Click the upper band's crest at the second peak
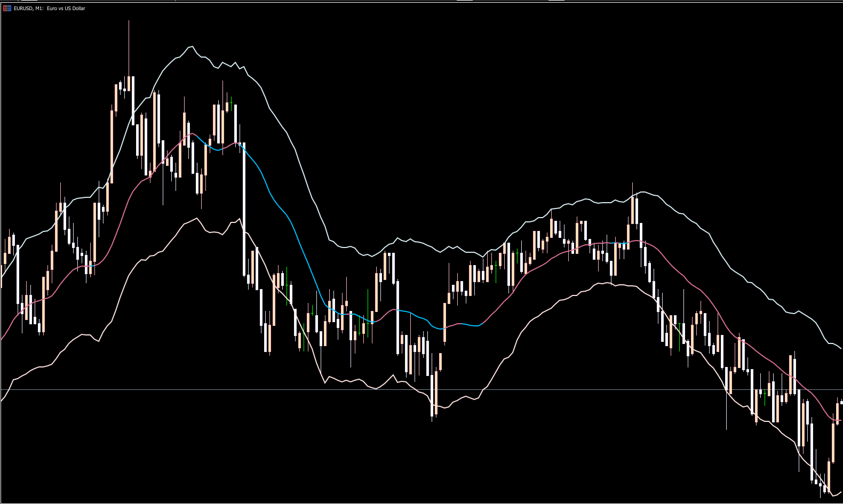Image resolution: width=843 pixels, height=504 pixels. (x=644, y=192)
